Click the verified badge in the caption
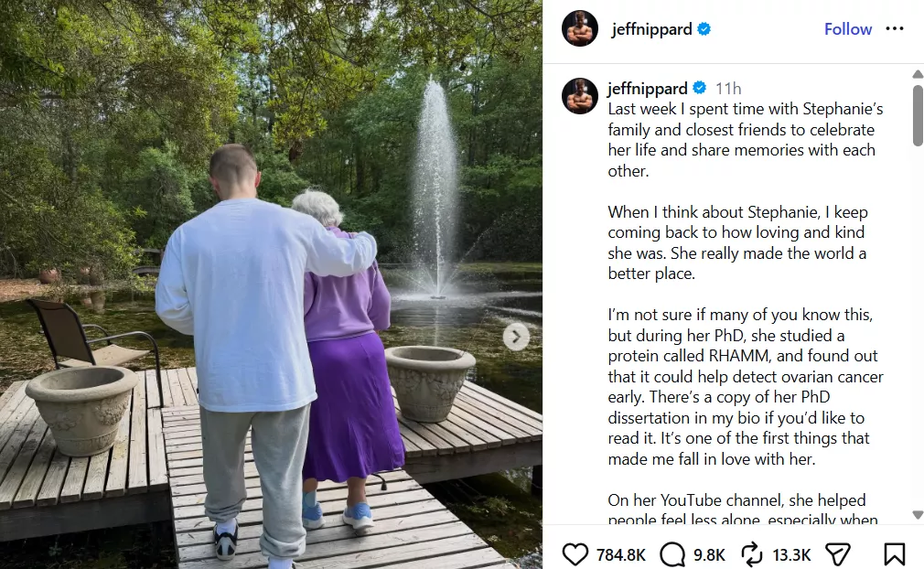Image resolution: width=924 pixels, height=569 pixels. [700, 89]
